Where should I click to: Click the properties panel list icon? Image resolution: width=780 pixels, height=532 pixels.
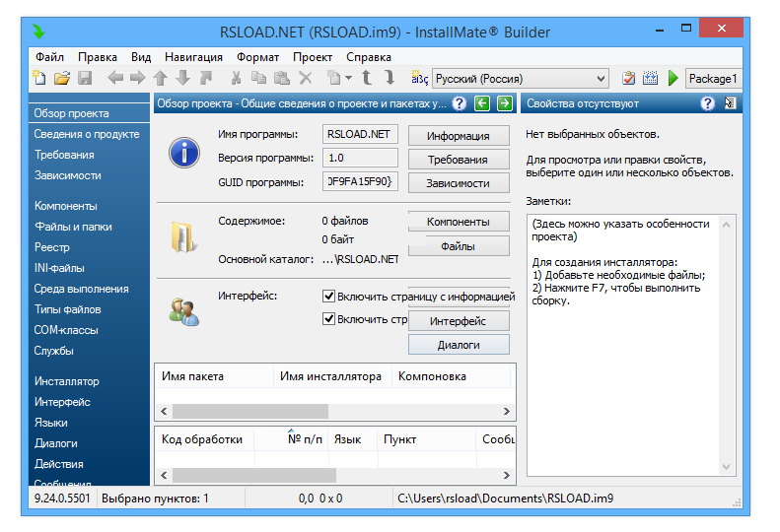coord(730,103)
